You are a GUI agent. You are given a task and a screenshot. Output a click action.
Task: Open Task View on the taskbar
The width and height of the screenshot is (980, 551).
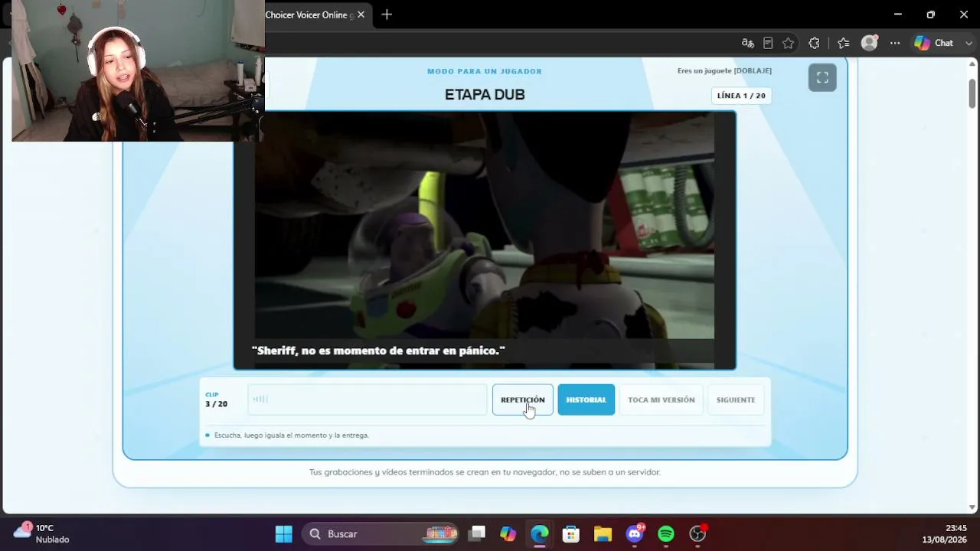(x=477, y=534)
